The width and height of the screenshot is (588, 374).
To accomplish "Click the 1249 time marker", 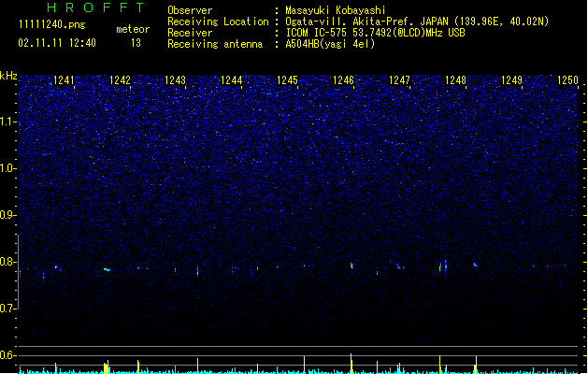I will pos(512,80).
